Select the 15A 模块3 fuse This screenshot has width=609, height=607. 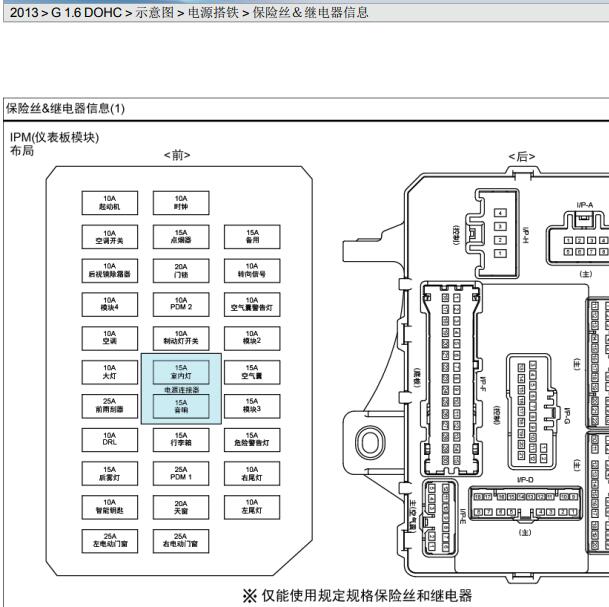pyautogui.click(x=252, y=406)
